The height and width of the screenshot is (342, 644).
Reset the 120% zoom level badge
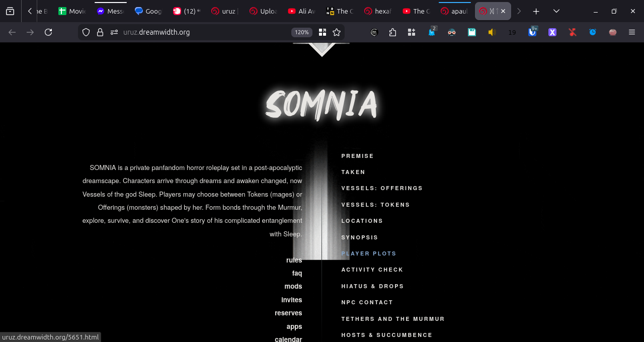[x=302, y=32]
